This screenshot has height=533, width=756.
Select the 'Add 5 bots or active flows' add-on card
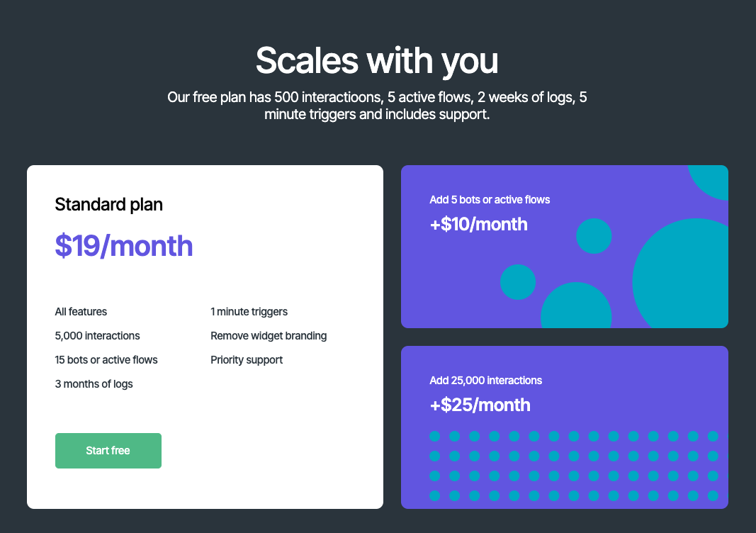[x=564, y=246]
